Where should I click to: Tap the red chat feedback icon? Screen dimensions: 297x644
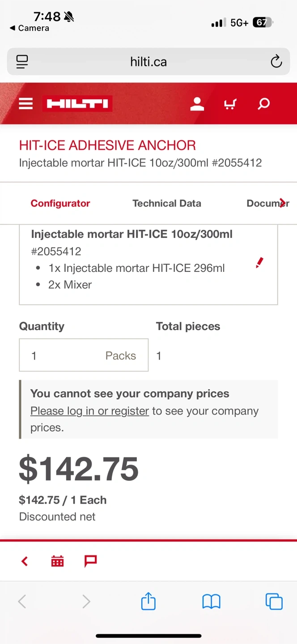pos(91,561)
